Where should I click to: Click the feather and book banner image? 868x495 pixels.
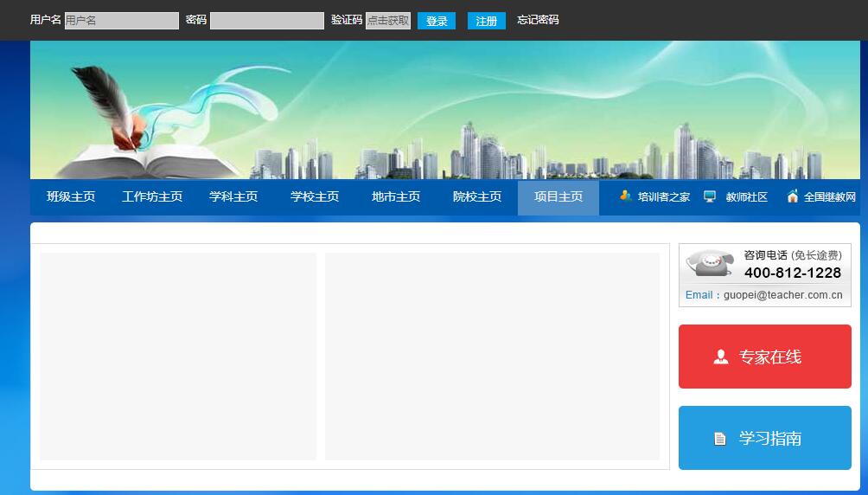[445, 110]
